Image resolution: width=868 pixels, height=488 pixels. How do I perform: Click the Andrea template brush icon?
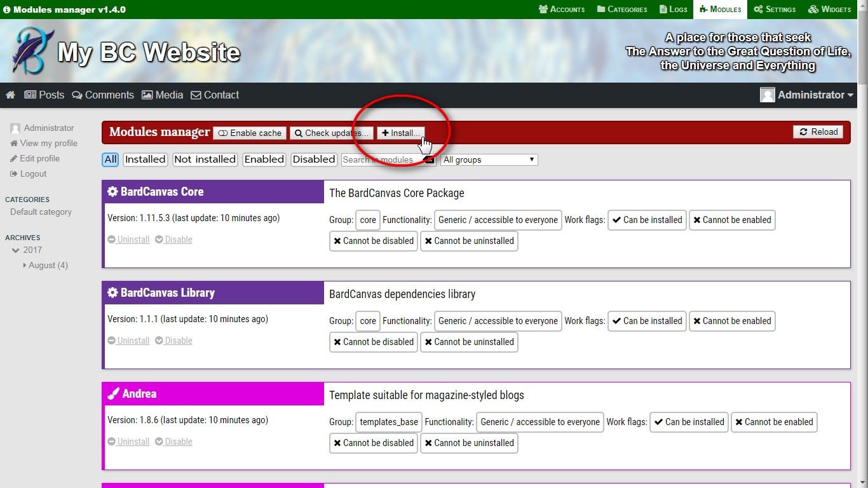point(113,394)
